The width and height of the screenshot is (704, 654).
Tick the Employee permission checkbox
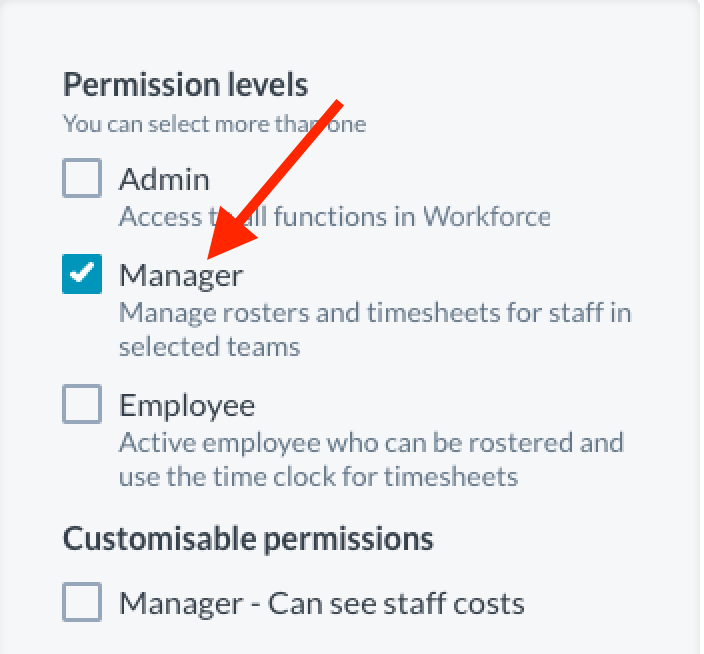[82, 405]
